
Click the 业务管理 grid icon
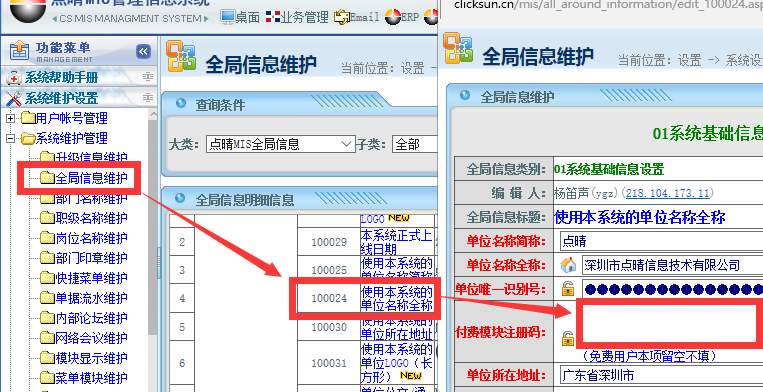coord(273,18)
